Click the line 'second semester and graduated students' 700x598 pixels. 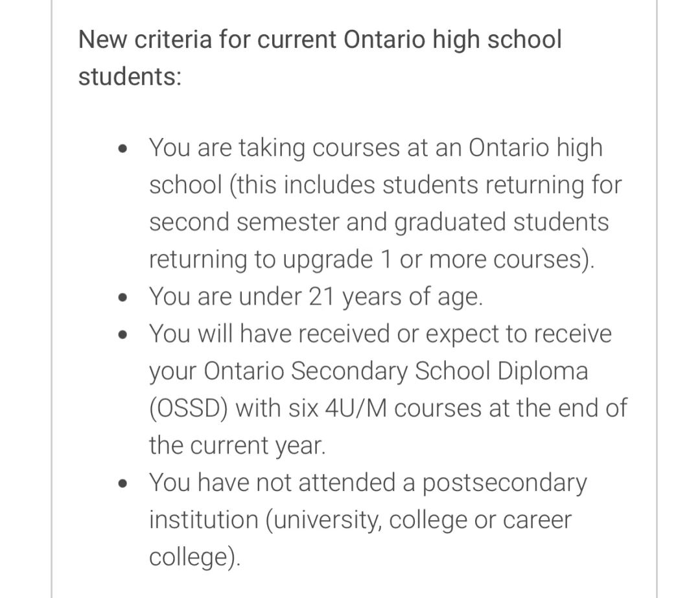(379, 222)
